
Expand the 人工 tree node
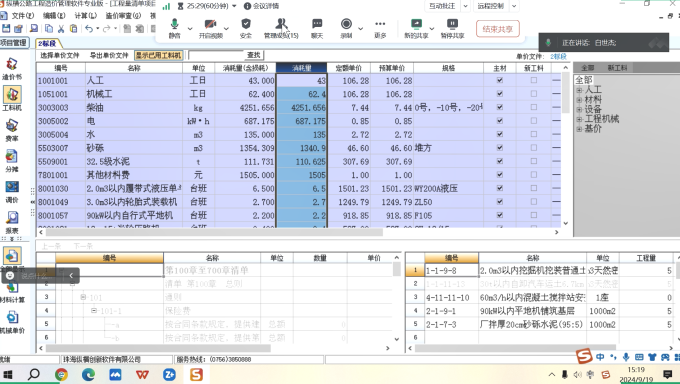[x=579, y=90]
